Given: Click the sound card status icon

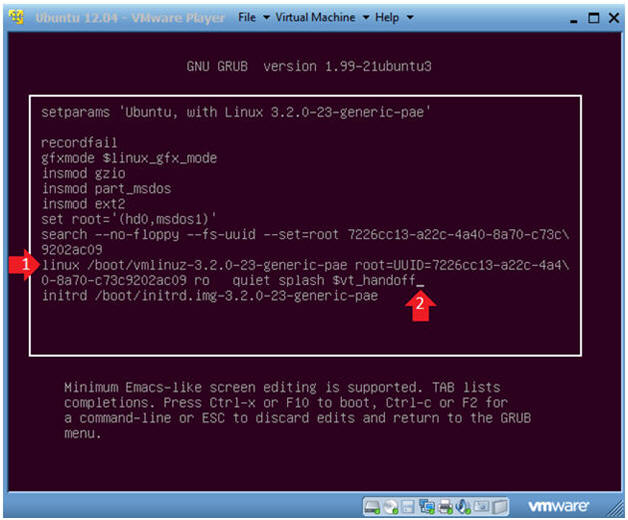Looking at the screenshot, I should 463,507.
